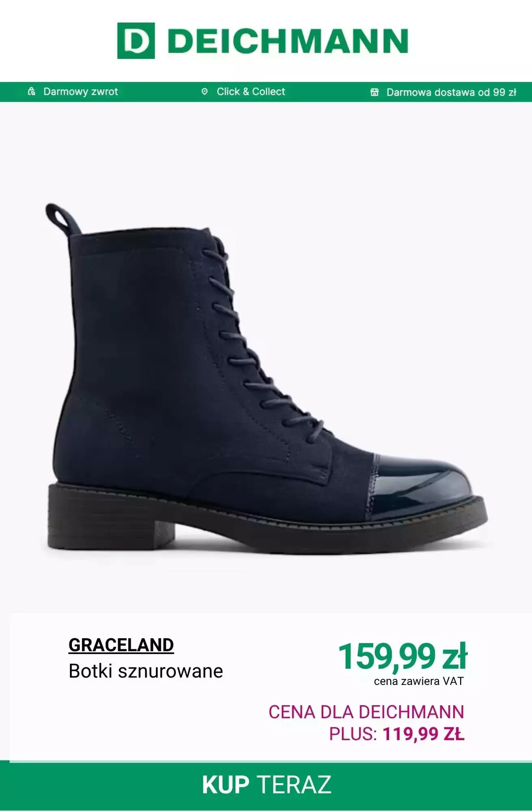Click the navy lace-up boot image

[x=266, y=380]
